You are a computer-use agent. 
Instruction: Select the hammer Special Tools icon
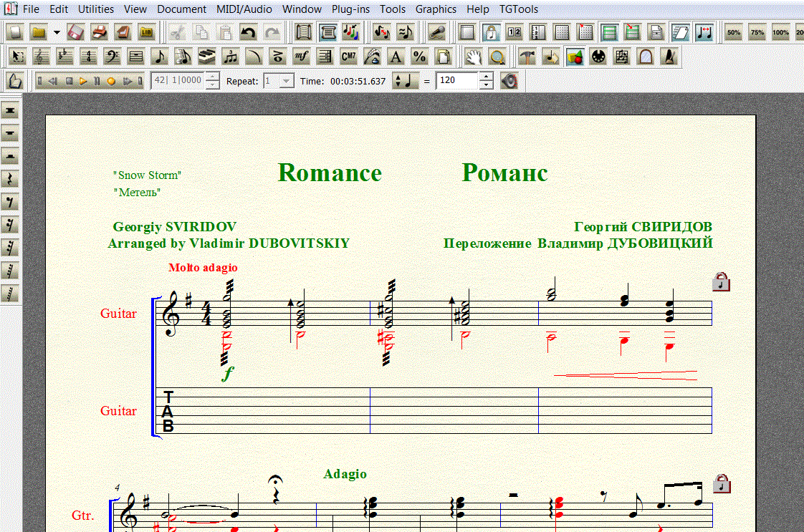point(527,57)
